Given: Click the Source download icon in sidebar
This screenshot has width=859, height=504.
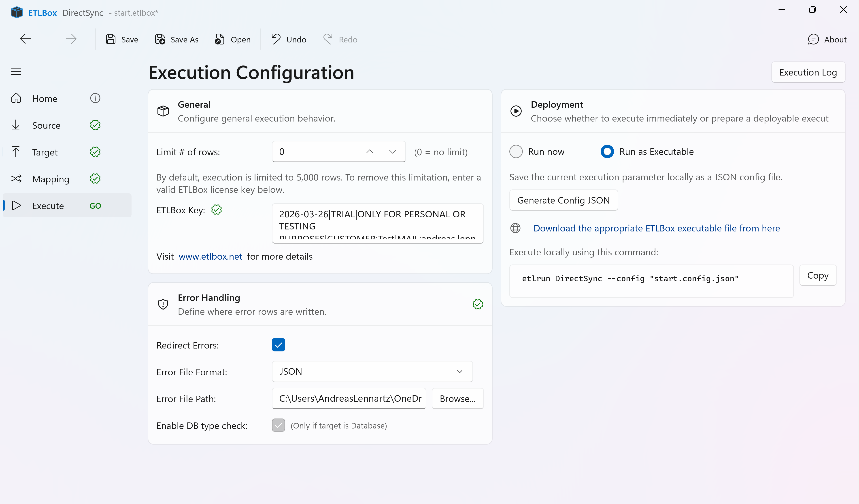Looking at the screenshot, I should pyautogui.click(x=16, y=125).
